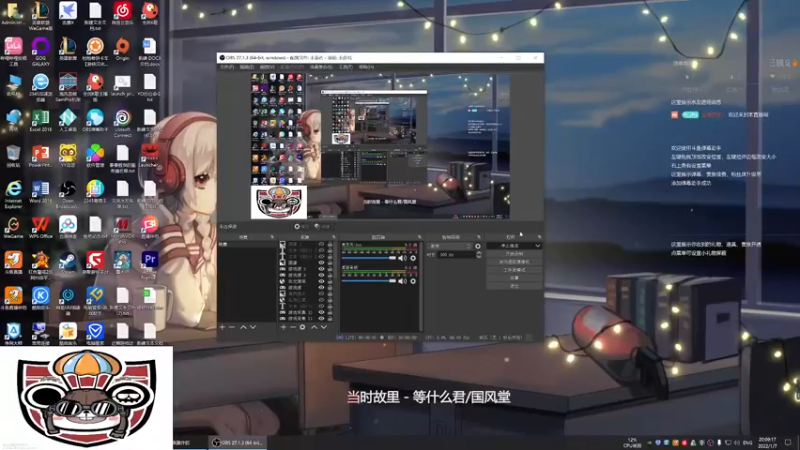Screen dimensions: 800x450
Task: Open WPS Office desktop shortcut
Action: 40,227
